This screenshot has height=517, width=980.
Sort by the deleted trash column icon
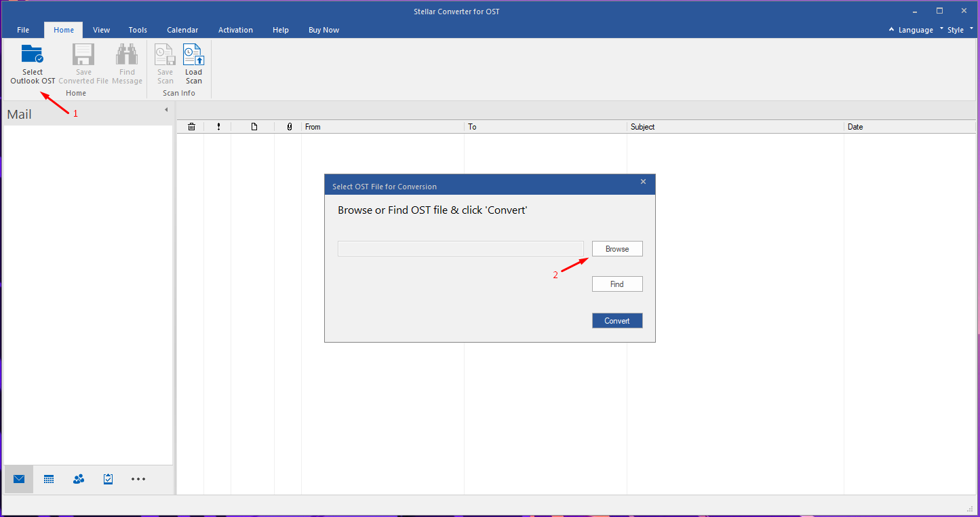191,127
